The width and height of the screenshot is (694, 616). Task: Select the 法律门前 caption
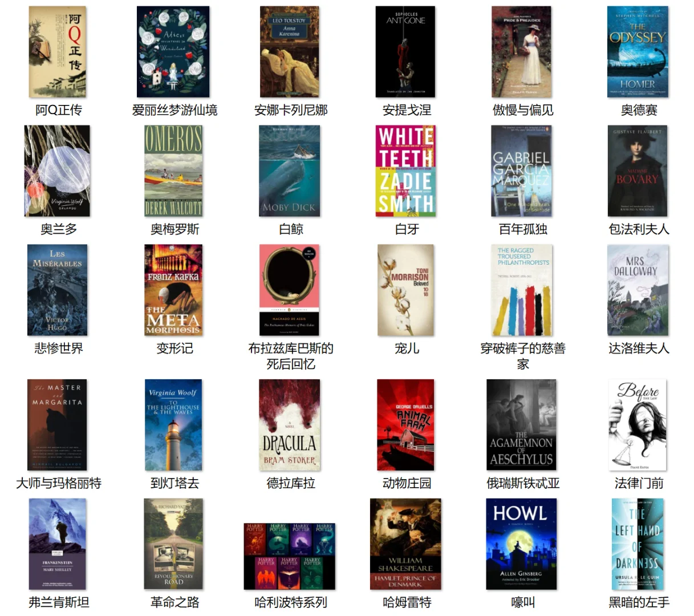[x=639, y=483]
